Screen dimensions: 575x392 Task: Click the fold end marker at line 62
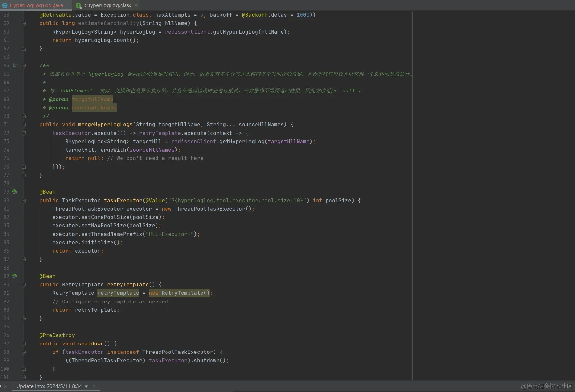(24, 48)
